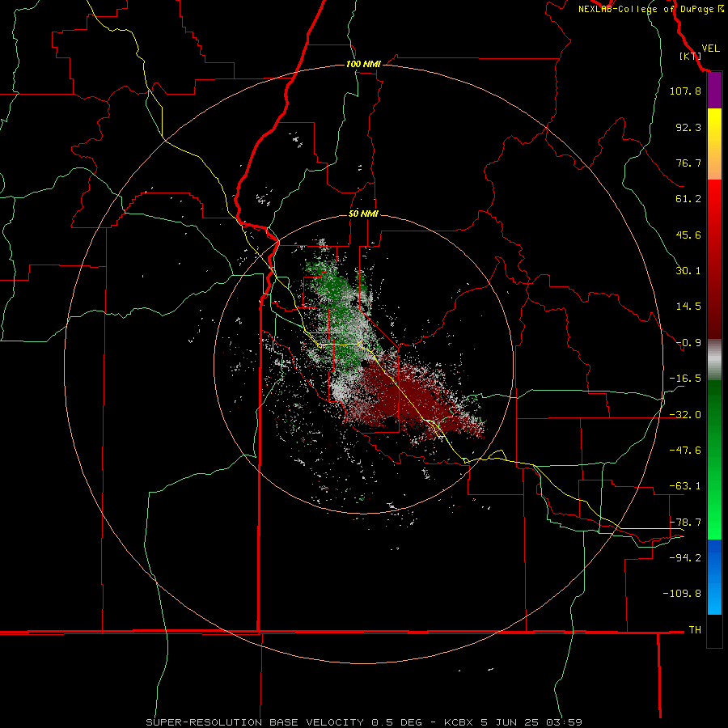
Task: Select the -78.7 velocity scale value
Action: click(685, 523)
